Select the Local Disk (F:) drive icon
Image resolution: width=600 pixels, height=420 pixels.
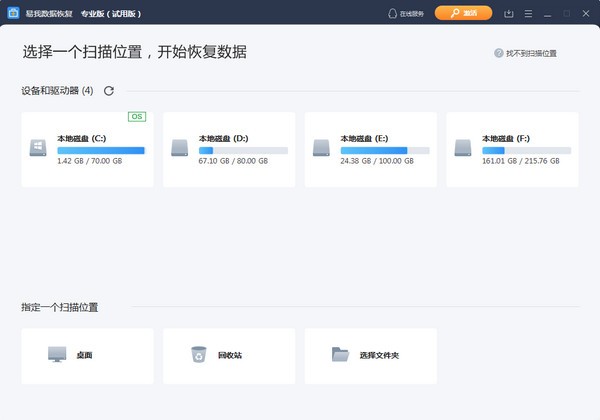tap(463, 148)
